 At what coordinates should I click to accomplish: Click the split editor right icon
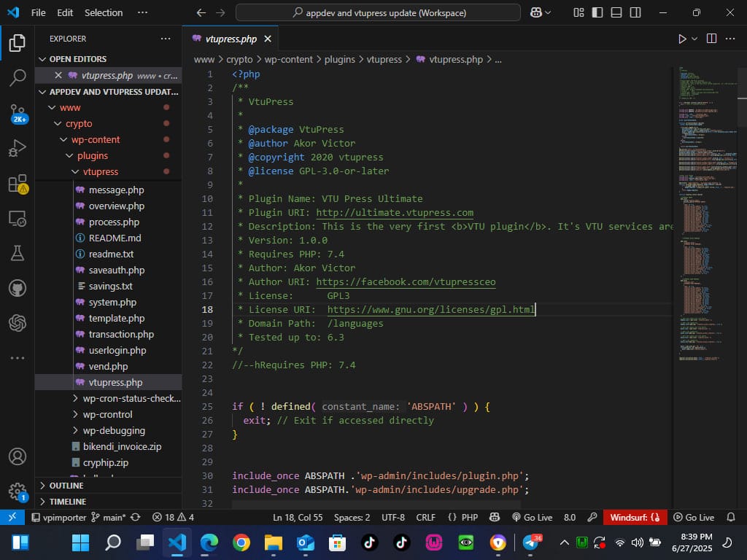pyautogui.click(x=711, y=39)
